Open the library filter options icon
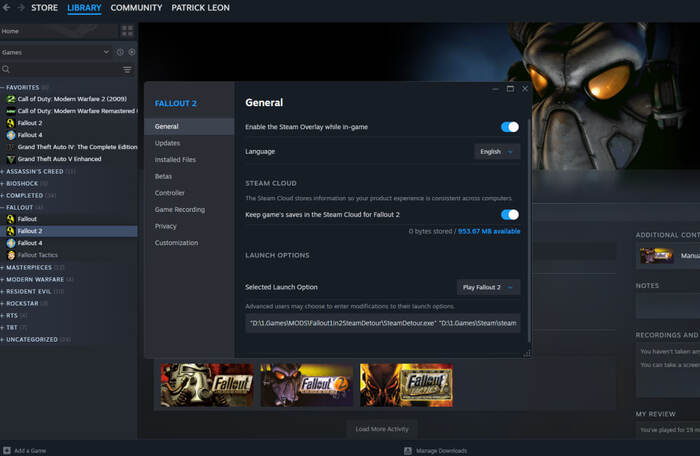This screenshot has width=700, height=456. pos(127,70)
